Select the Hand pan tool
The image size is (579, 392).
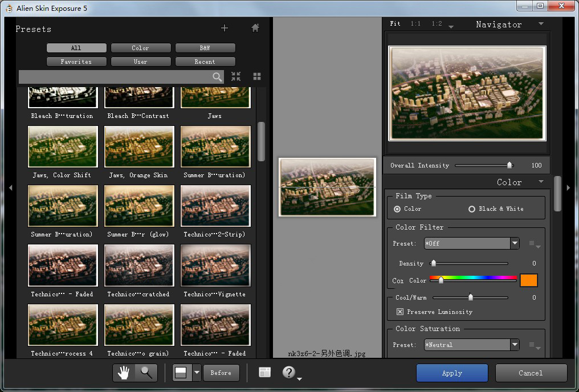(x=124, y=373)
